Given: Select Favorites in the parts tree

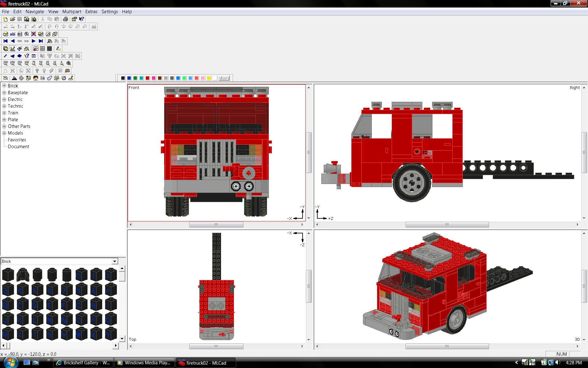Looking at the screenshot, I should pos(17,140).
